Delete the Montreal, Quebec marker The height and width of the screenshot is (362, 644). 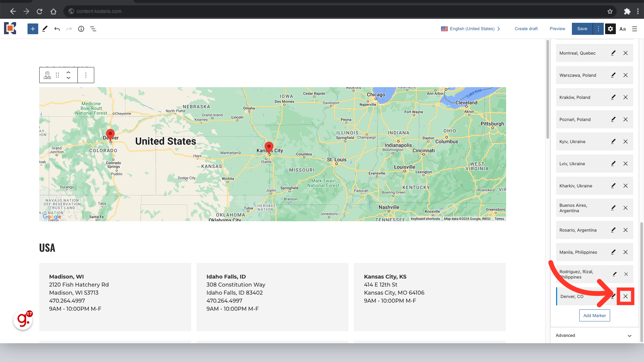[x=626, y=53]
